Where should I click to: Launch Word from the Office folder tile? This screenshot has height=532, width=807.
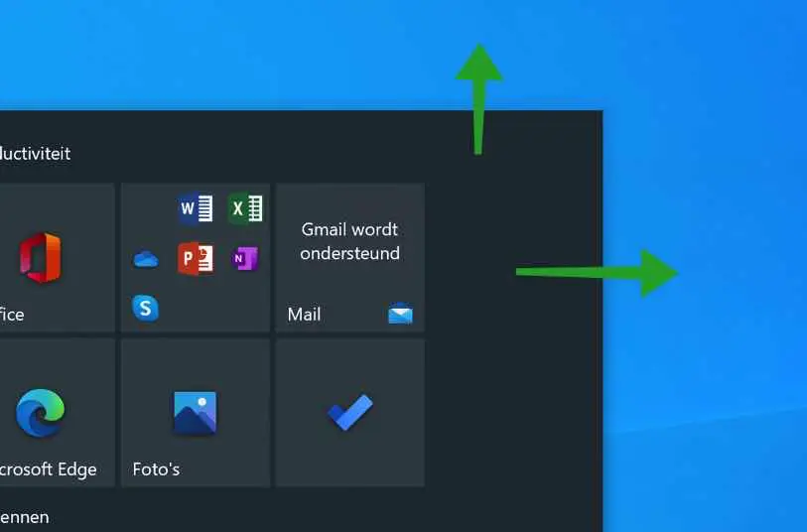coord(196,208)
